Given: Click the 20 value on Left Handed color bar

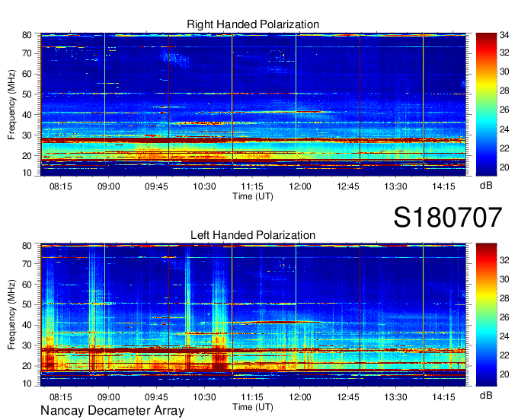Looking at the screenshot, I should pyautogui.click(x=504, y=374).
